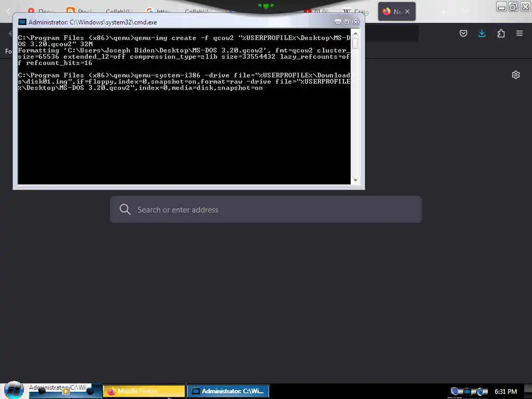The width and height of the screenshot is (532, 399).
Task: Switch to the YouTube 01.06 tab
Action: point(316,11)
